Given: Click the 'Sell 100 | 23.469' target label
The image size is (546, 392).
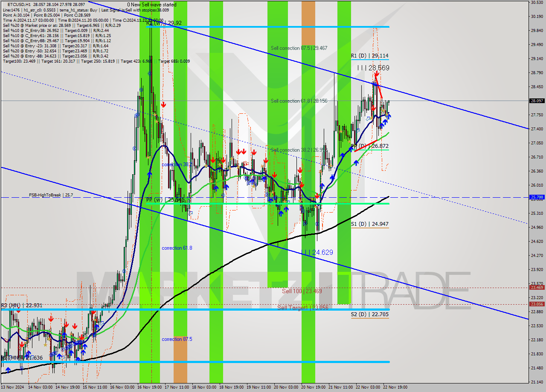Looking at the screenshot, I should click(302, 291).
